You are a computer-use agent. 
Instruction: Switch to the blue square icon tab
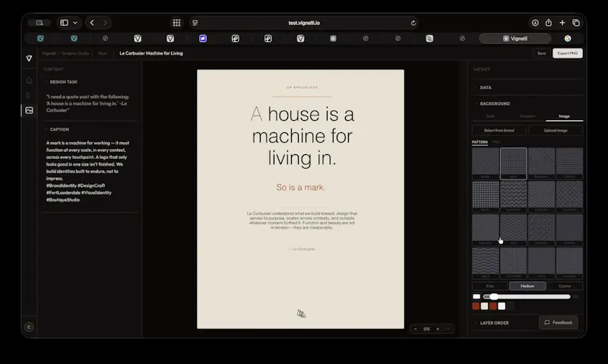click(203, 39)
